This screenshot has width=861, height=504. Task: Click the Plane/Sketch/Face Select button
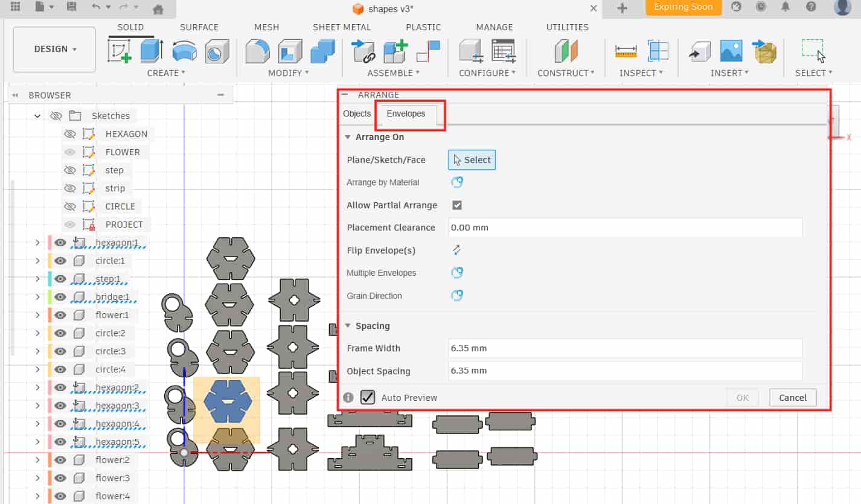click(472, 160)
